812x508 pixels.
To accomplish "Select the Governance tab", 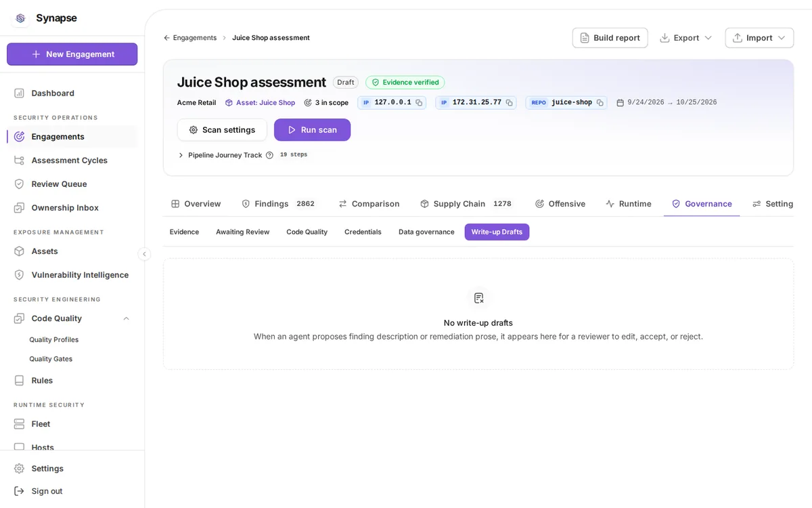I will (x=702, y=204).
